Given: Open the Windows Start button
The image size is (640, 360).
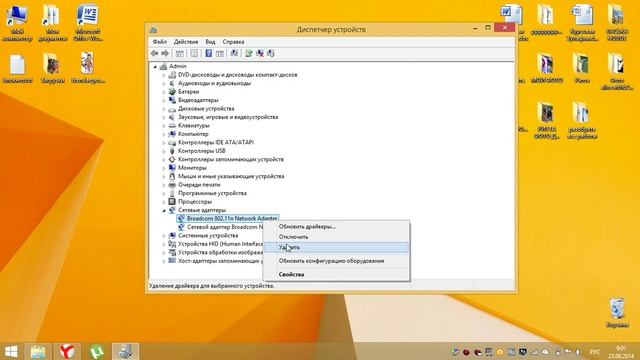Looking at the screenshot, I should click(11, 351).
